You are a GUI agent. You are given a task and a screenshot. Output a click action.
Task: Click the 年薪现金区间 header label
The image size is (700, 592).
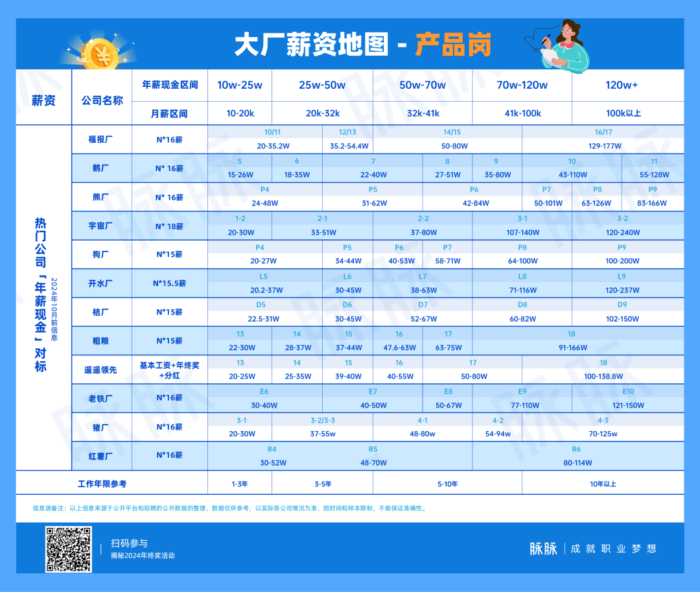[x=170, y=85]
